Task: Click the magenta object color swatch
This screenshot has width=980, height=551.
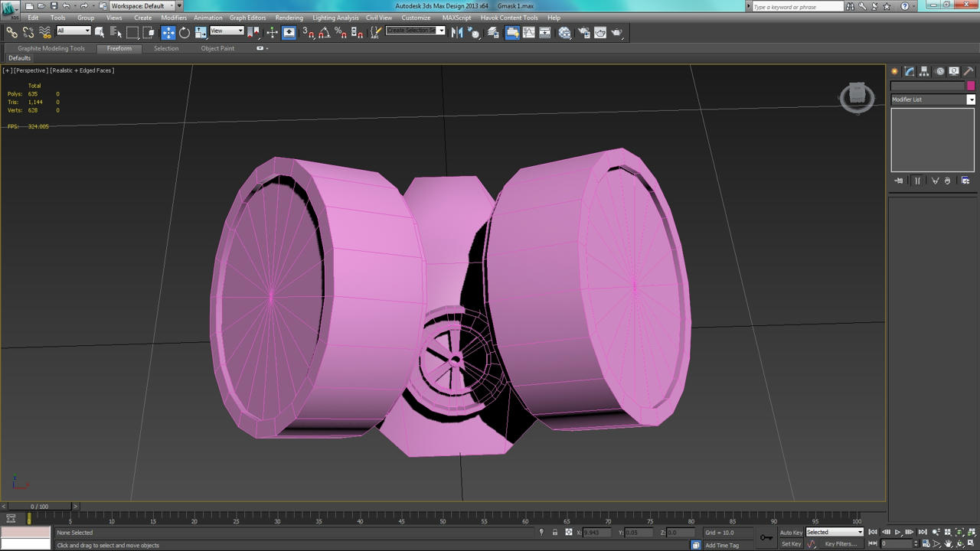Action: point(971,86)
